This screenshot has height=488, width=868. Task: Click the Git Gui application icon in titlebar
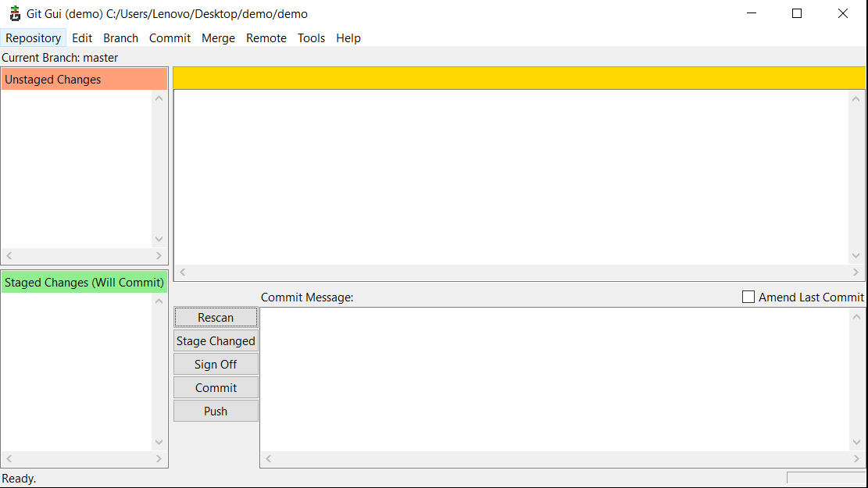[x=14, y=13]
